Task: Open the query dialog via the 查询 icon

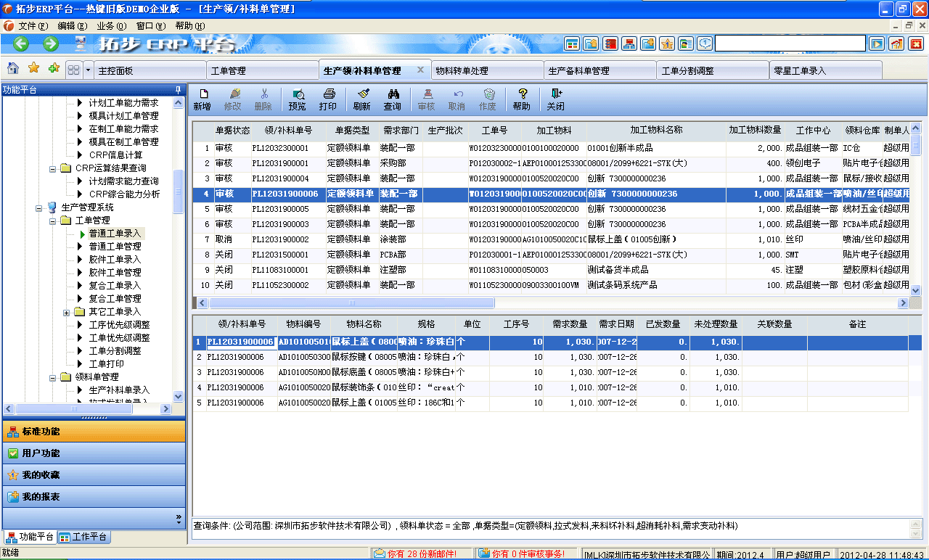Action: (x=395, y=96)
